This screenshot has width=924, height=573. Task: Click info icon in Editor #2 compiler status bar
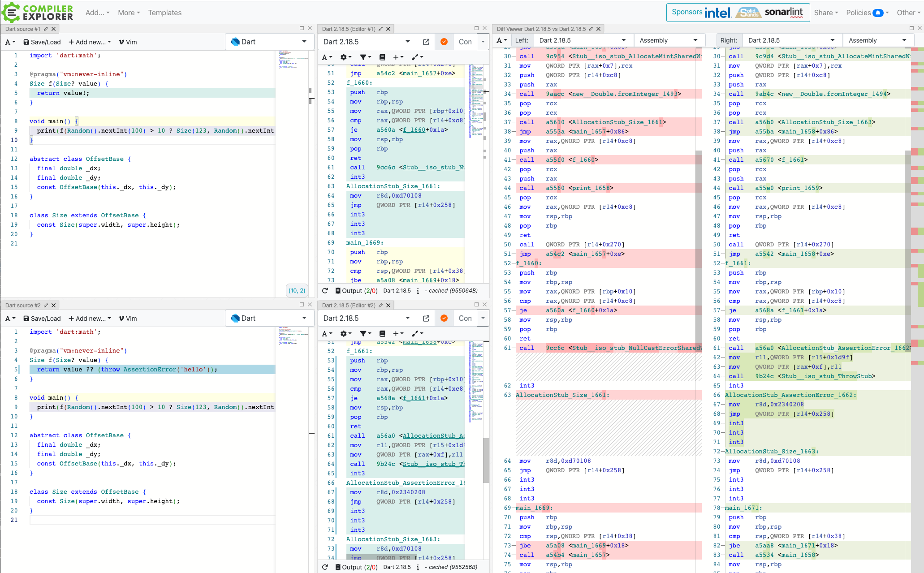[x=418, y=567]
